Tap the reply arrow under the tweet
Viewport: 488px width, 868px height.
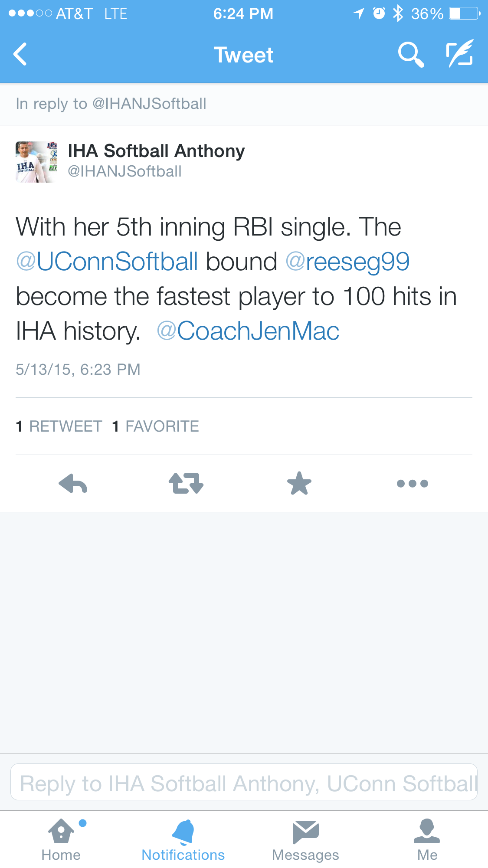tap(73, 484)
